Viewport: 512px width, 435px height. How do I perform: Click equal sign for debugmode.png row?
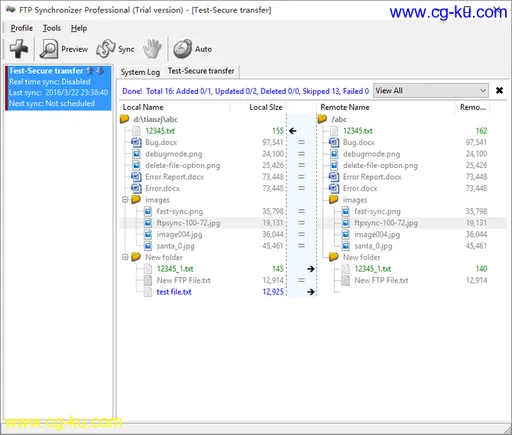tap(301, 154)
